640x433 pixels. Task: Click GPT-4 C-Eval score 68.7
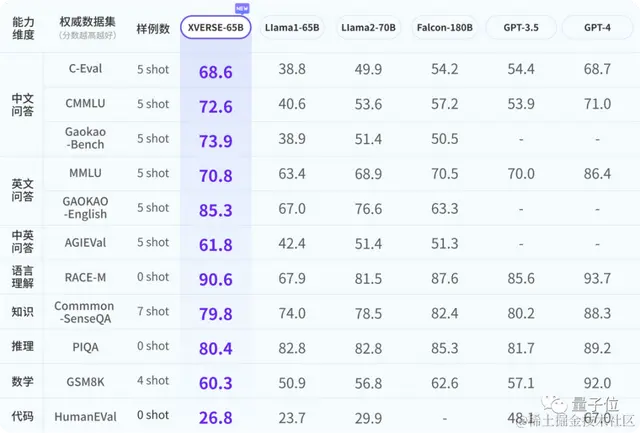tap(597, 69)
